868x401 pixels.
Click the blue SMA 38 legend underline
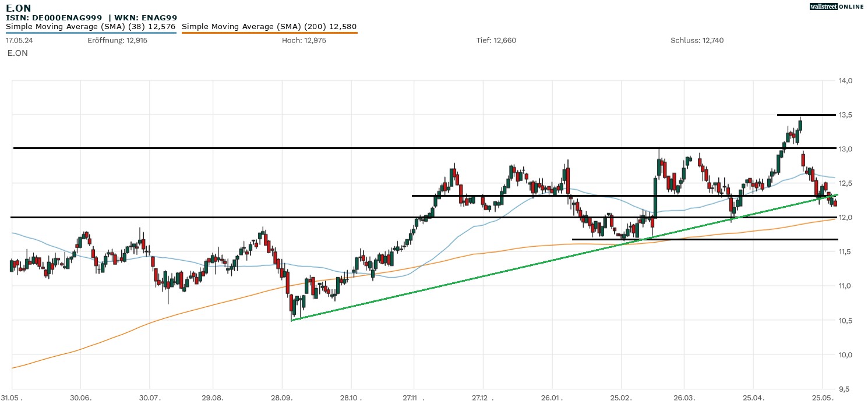[90, 33]
